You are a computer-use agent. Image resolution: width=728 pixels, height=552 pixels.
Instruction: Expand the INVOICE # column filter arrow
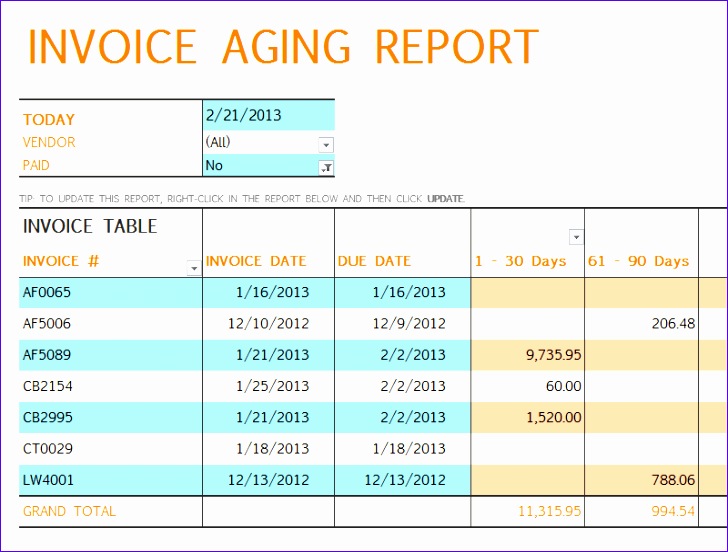(x=194, y=268)
